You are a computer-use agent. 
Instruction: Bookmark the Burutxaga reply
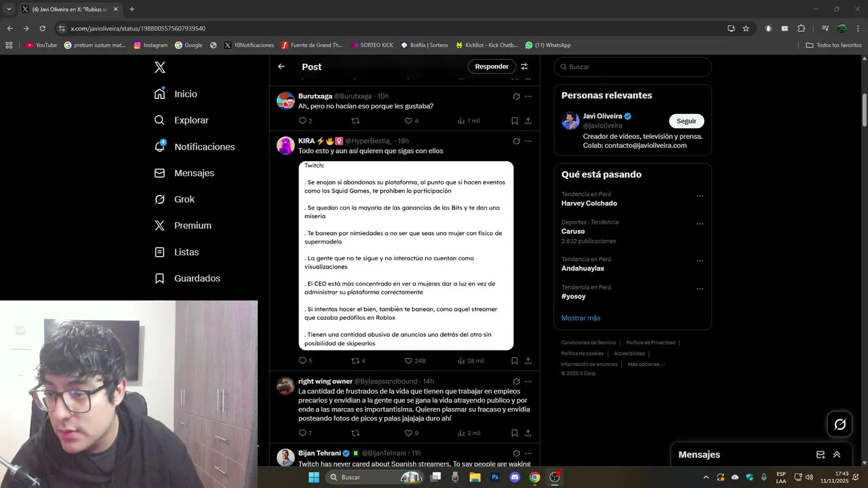515,121
